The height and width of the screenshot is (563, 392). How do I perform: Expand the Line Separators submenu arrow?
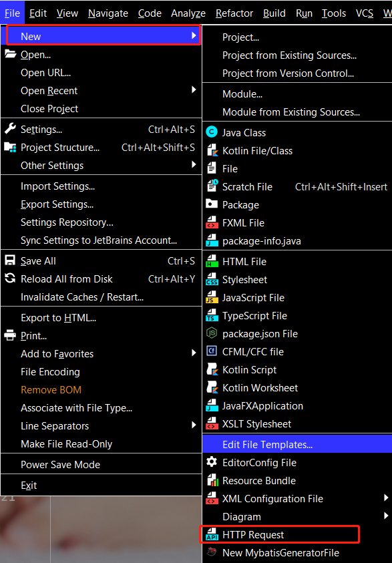pyautogui.click(x=194, y=425)
